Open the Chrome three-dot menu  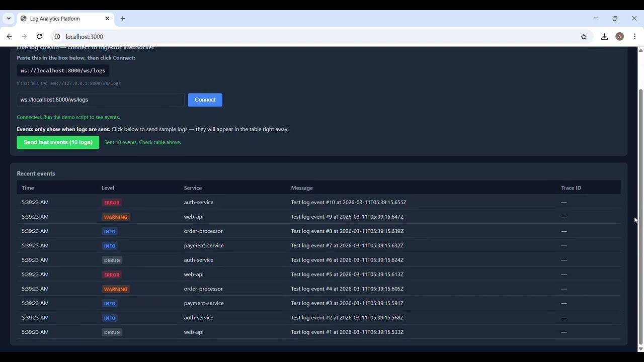pyautogui.click(x=635, y=37)
